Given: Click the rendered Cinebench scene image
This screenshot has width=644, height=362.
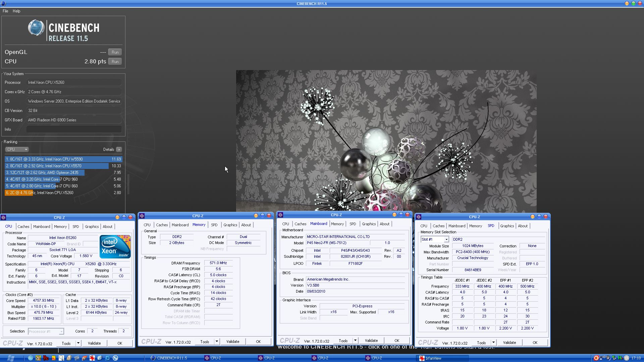Looking at the screenshot, I should [386, 141].
